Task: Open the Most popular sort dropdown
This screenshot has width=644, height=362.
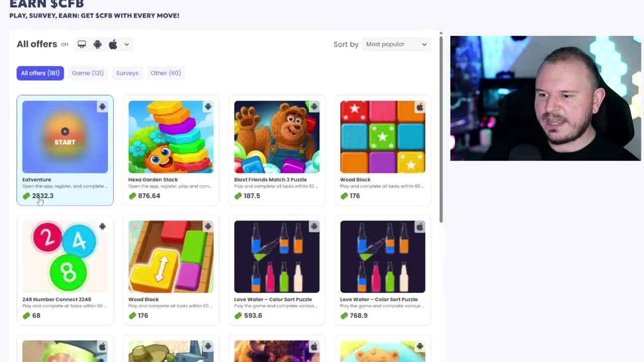Action: pos(396,44)
